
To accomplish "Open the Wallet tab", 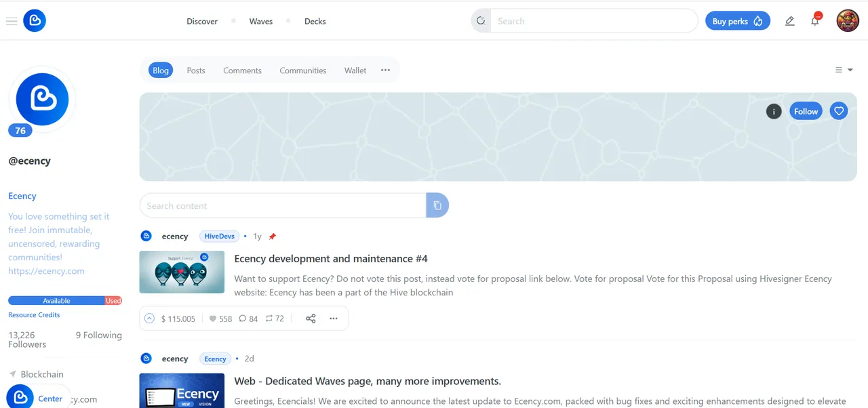I will [355, 70].
